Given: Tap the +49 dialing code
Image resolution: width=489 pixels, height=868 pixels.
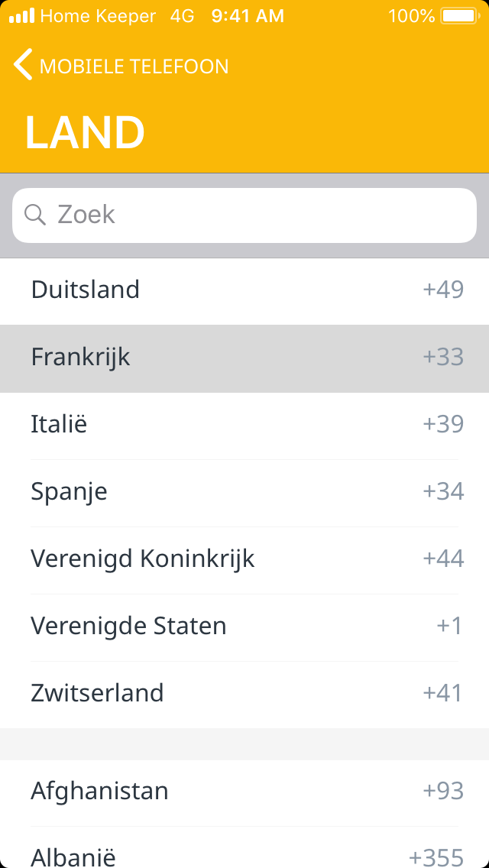Looking at the screenshot, I should tap(443, 290).
